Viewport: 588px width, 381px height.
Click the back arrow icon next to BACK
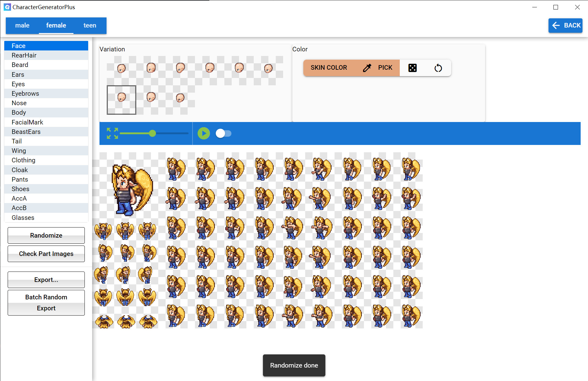coord(556,25)
